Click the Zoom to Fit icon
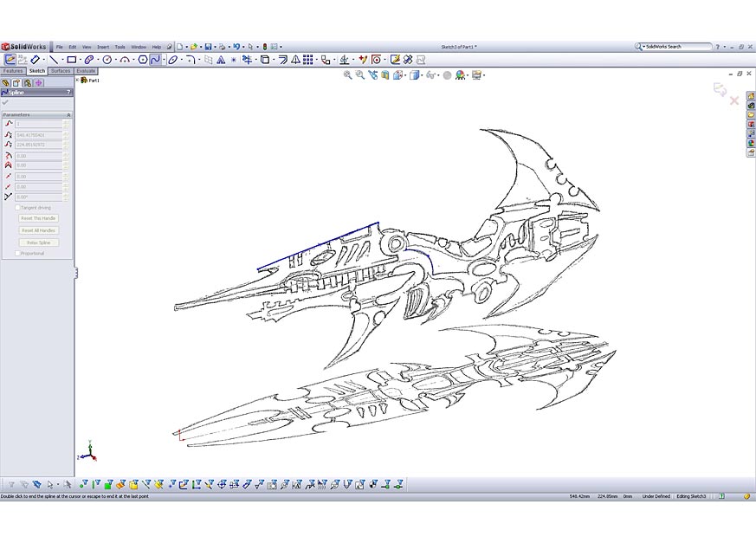Viewport: 756px width, 543px height. click(347, 74)
